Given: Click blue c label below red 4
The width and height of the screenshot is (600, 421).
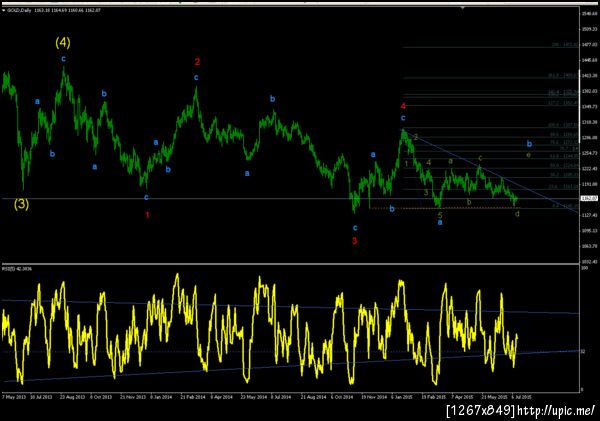Looking at the screenshot, I should [x=403, y=118].
